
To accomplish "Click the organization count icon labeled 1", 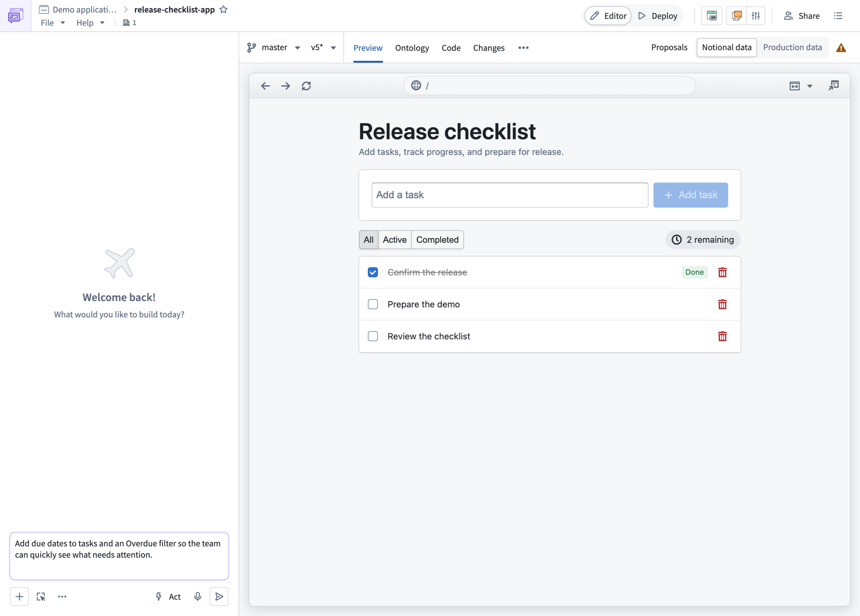I will (130, 23).
